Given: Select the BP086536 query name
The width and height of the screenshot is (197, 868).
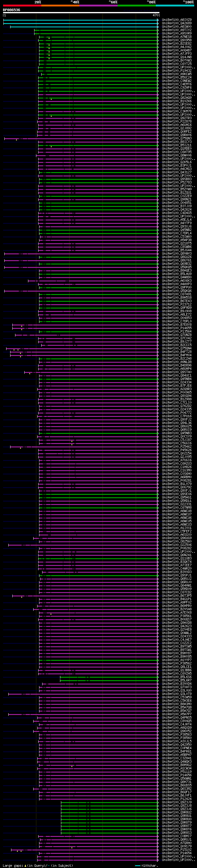Looking at the screenshot, I should tap(11, 10).
